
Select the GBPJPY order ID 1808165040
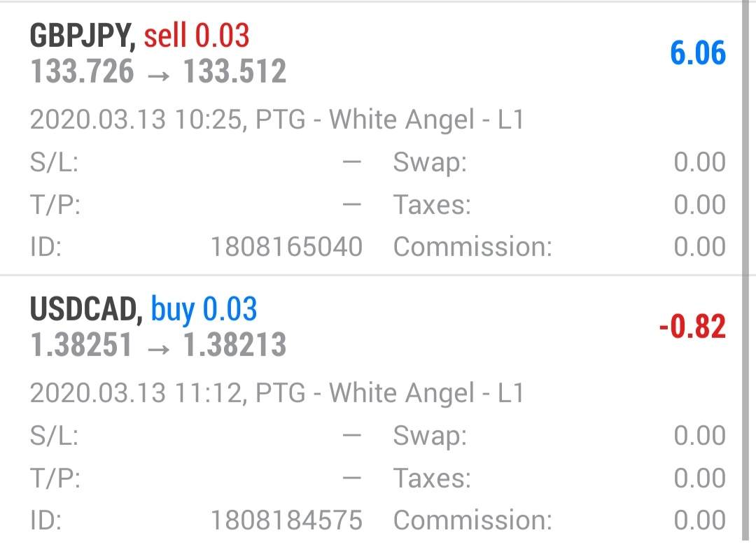(x=287, y=247)
